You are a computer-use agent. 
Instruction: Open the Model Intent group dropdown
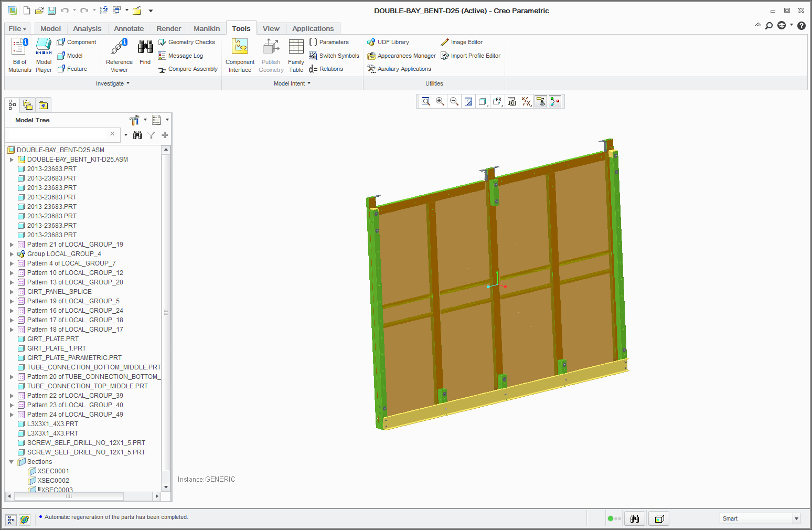[292, 83]
